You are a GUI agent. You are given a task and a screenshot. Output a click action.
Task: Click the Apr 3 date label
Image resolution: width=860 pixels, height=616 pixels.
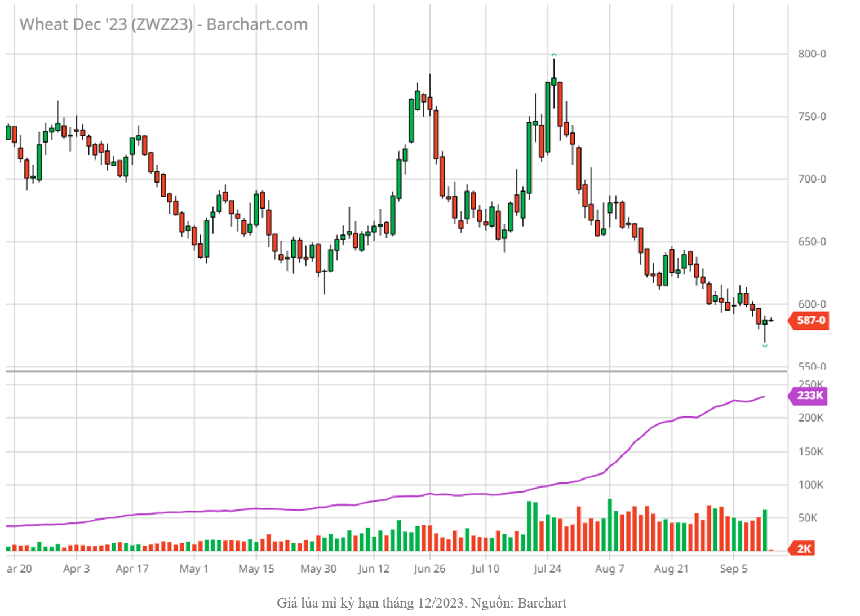[76, 569]
